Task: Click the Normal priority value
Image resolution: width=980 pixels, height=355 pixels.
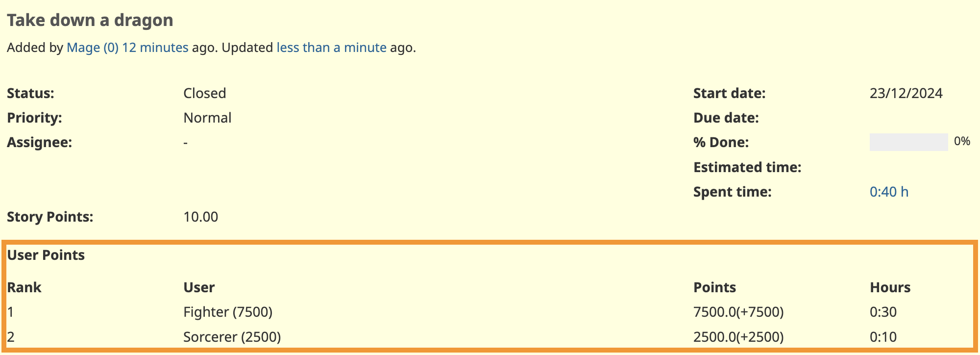Action: (x=207, y=118)
